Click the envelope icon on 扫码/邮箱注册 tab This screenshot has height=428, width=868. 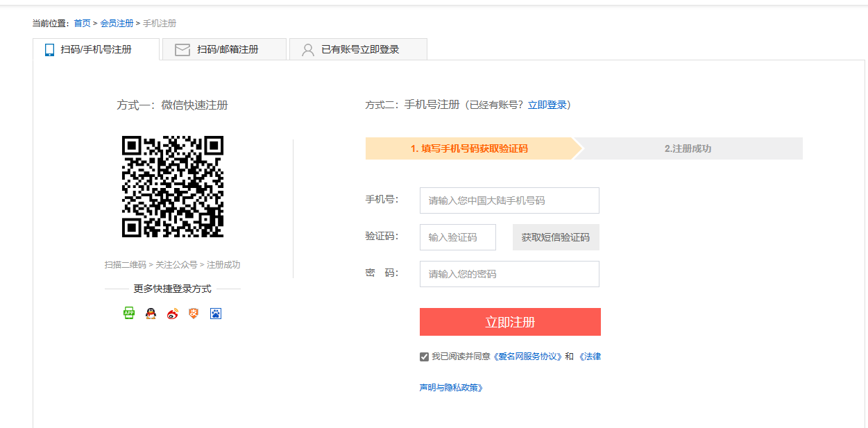pyautogui.click(x=182, y=50)
